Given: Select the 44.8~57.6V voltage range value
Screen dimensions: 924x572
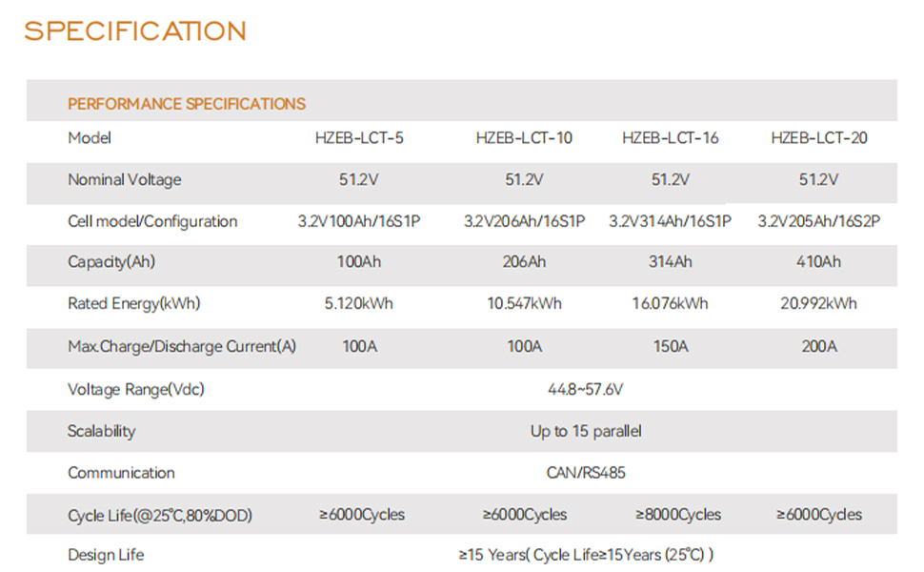Looking at the screenshot, I should pos(586,389).
